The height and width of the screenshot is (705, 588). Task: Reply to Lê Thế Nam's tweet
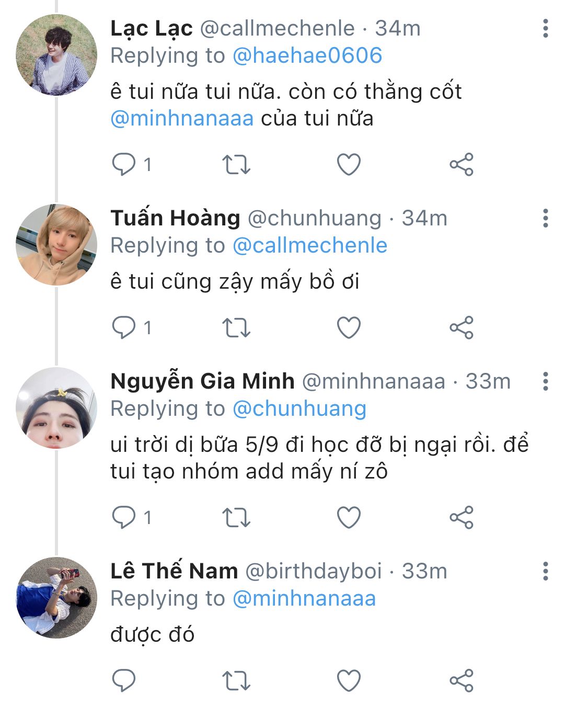click(x=124, y=681)
